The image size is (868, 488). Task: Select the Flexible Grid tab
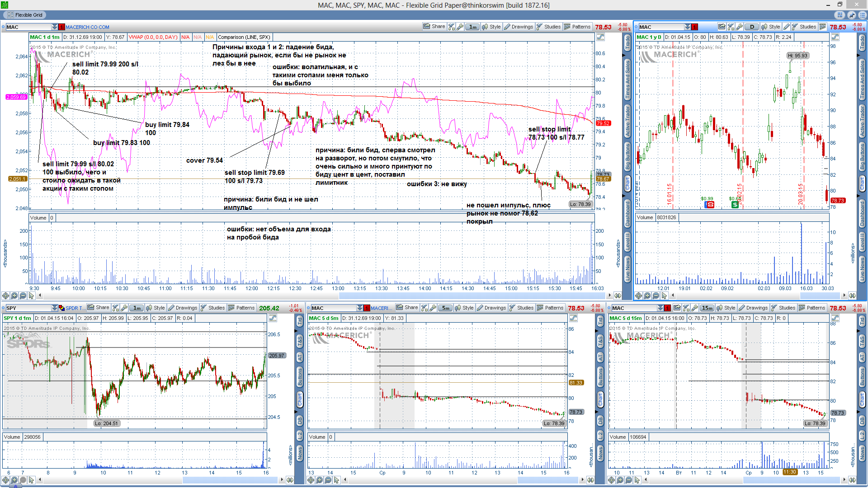[24, 15]
